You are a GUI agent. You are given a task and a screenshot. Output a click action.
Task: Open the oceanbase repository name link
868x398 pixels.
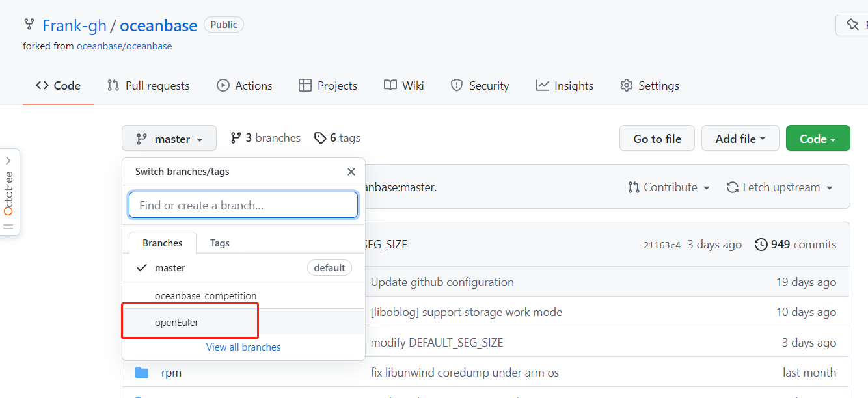(x=158, y=25)
